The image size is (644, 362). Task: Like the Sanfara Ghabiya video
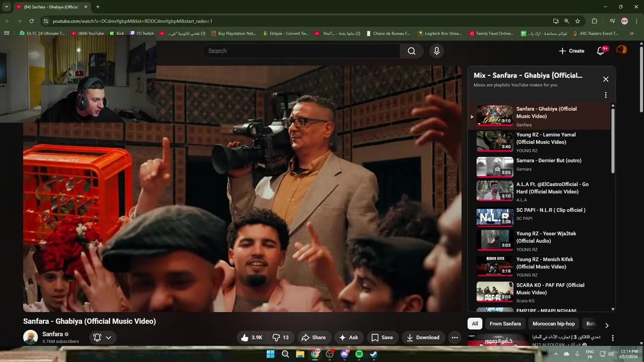point(252,337)
